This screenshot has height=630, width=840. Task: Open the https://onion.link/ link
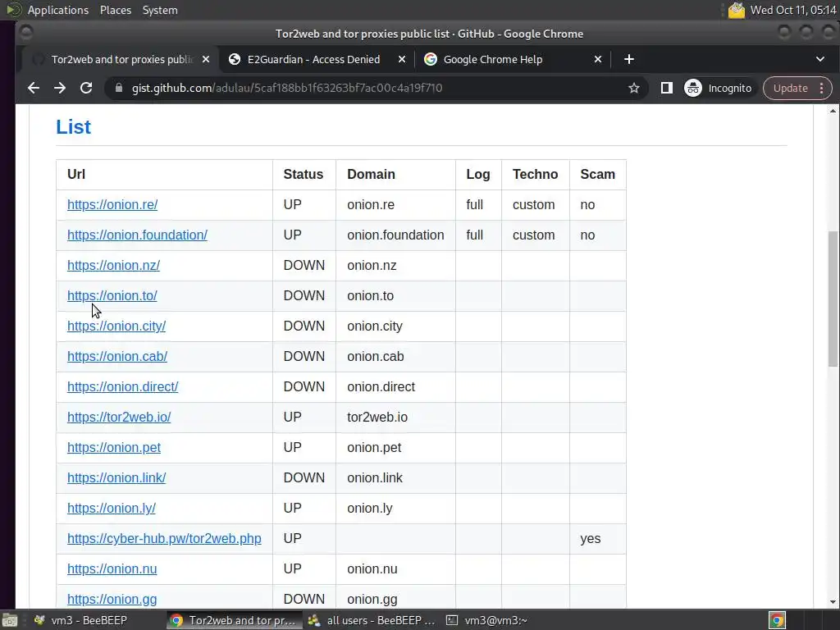(116, 478)
